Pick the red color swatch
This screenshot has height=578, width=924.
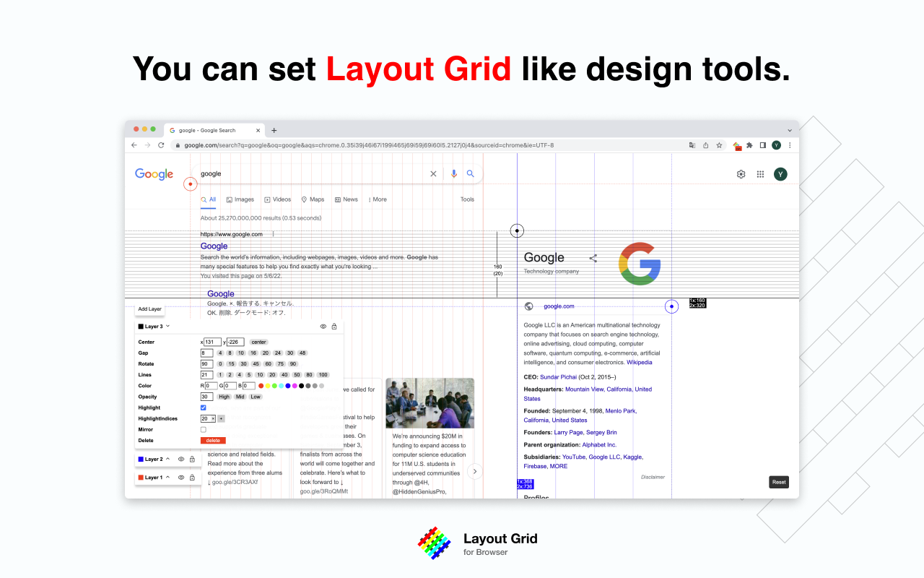coord(261,386)
